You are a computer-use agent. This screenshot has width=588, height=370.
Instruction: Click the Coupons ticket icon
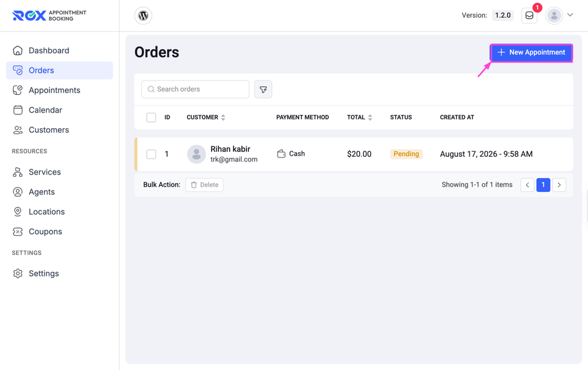18,232
